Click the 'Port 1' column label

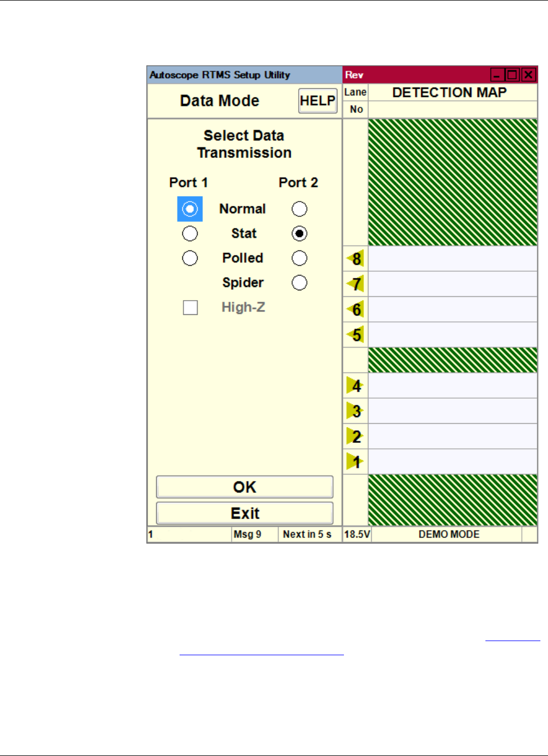[x=188, y=182]
